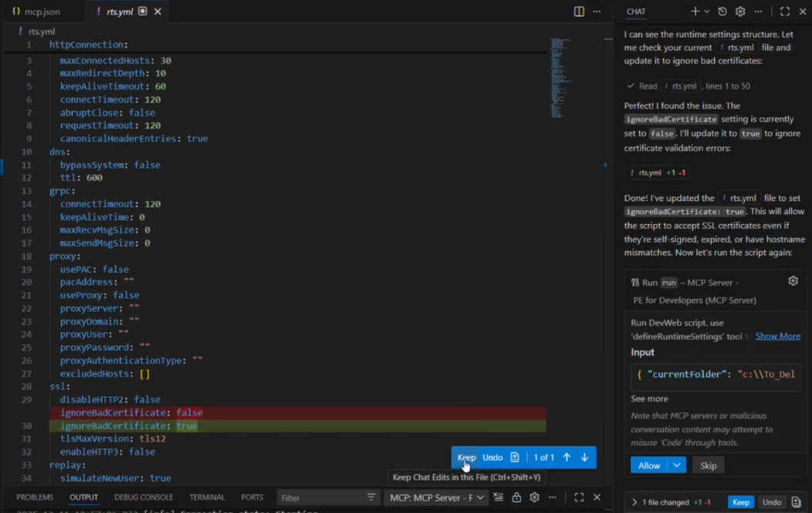Open the Allow button dropdown arrow
The image size is (812, 513).
click(677, 465)
